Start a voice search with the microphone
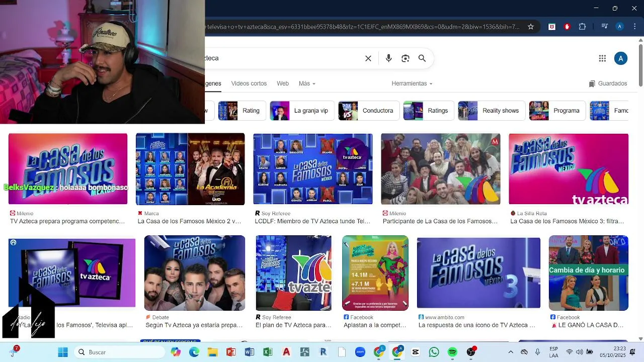Viewport: 644px width, 362px height. tap(388, 58)
